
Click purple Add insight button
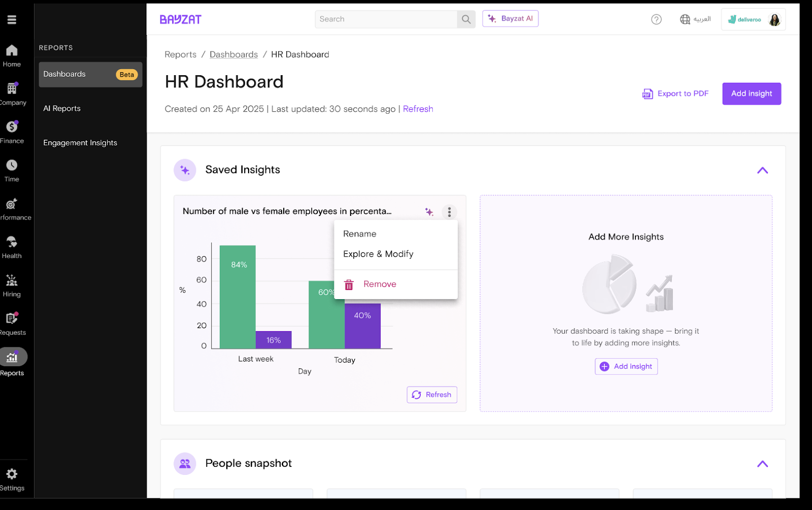tap(752, 93)
